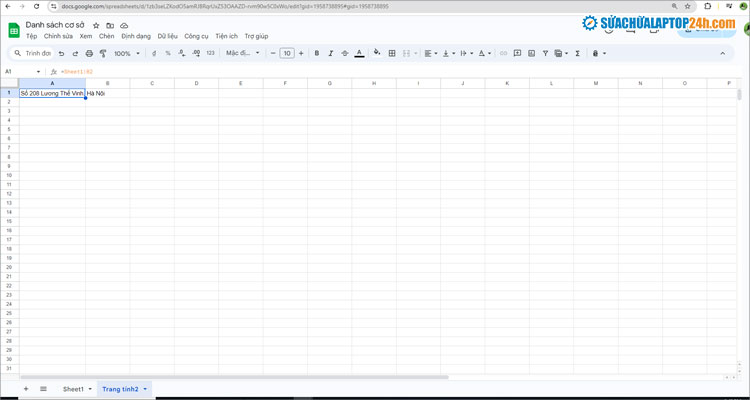Insert link chain icon
750x400 pixels.
coord(503,54)
